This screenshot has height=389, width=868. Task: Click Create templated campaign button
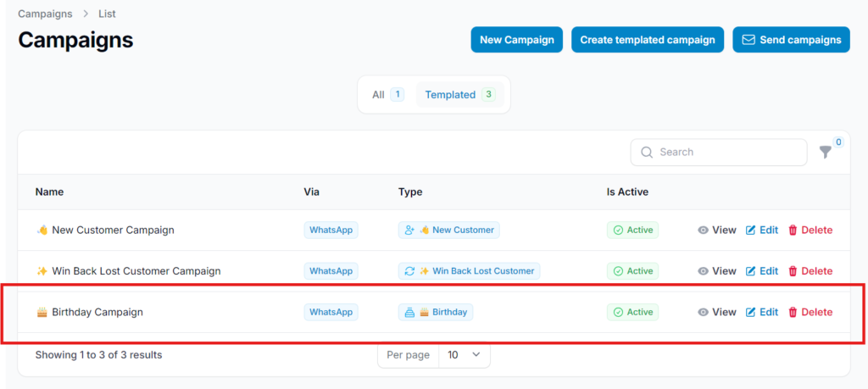648,40
